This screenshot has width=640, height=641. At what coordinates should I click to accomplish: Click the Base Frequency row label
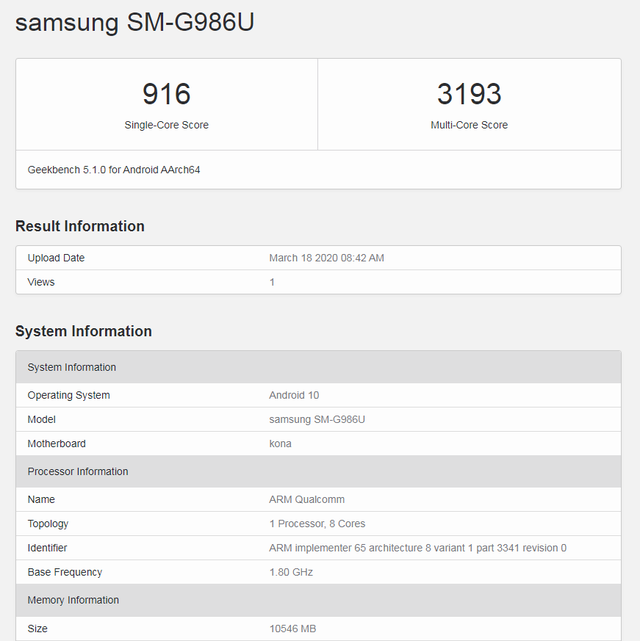click(65, 572)
